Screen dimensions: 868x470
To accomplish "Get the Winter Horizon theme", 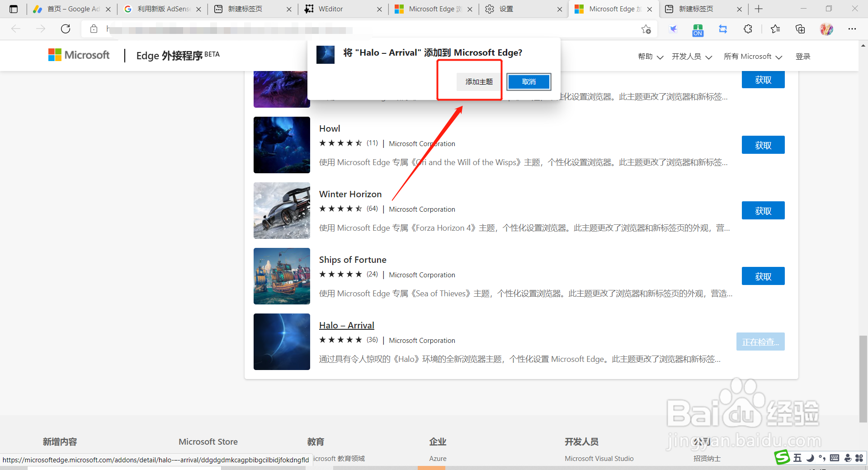I will point(763,211).
